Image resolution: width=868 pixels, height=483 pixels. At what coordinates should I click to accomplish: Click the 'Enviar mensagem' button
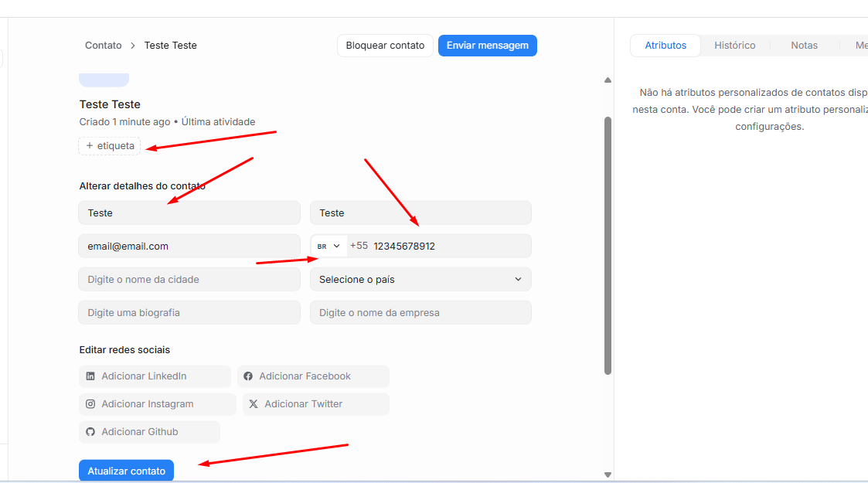coord(487,46)
